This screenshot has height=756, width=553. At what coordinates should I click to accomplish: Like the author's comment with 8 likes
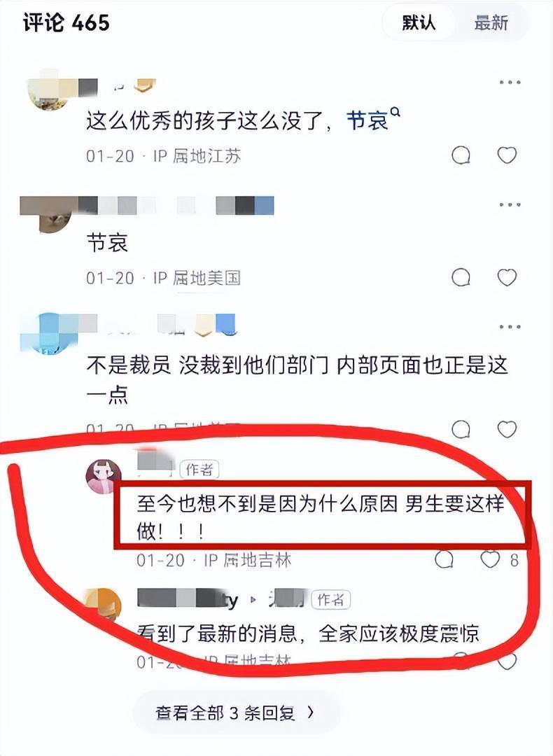click(x=490, y=559)
